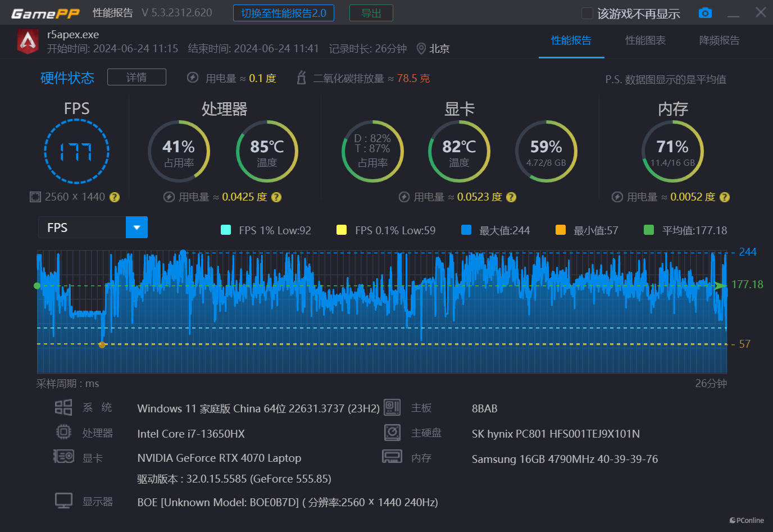Toggle the FPS 1% Low legend swatch
The image size is (773, 532).
coord(226,230)
